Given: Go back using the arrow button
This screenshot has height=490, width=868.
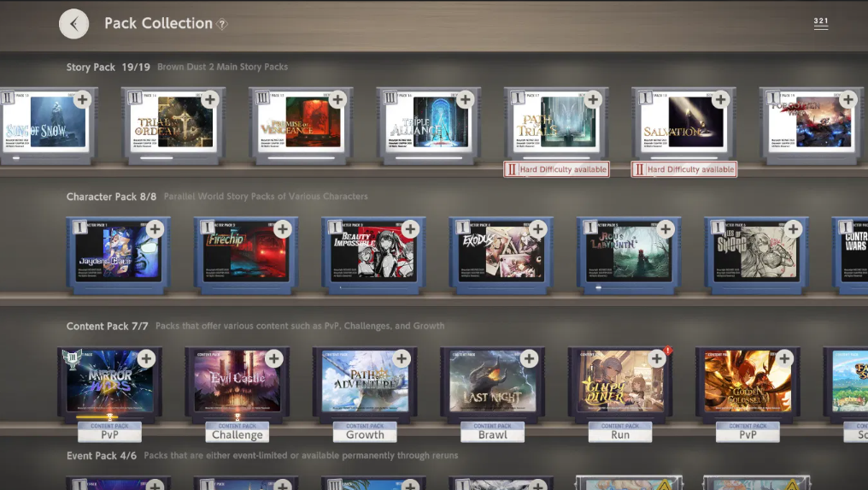Looking at the screenshot, I should tap(73, 24).
